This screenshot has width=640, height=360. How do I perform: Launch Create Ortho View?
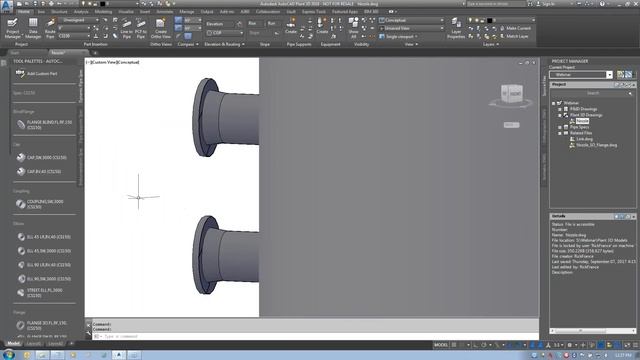(160, 28)
